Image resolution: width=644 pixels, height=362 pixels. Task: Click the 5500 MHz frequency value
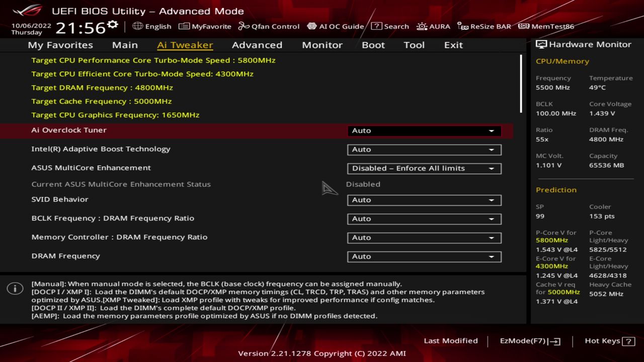point(553,87)
